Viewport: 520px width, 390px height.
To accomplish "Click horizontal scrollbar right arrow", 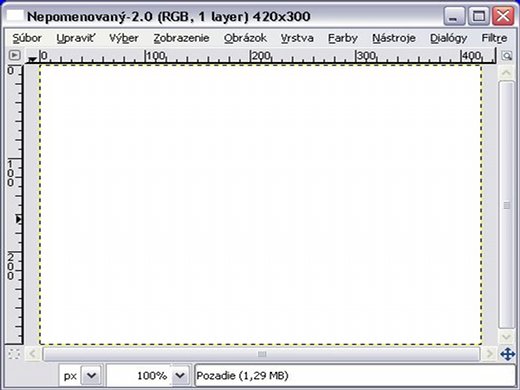I will click(x=489, y=354).
